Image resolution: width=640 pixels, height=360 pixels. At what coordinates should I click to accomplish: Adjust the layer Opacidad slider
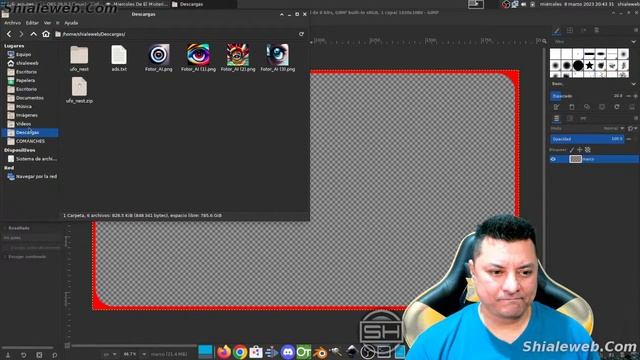point(587,139)
